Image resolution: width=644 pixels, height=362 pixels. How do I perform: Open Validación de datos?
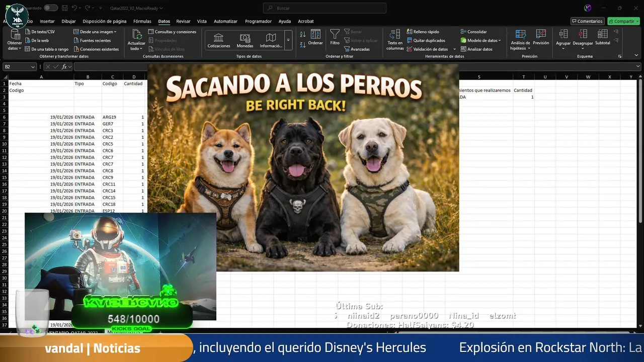(x=427, y=49)
